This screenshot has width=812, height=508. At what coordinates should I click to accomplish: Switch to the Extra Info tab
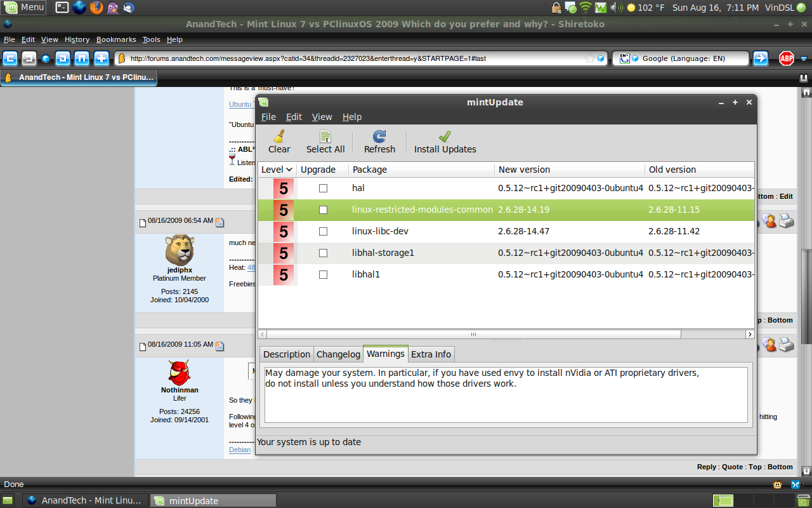[431, 354]
